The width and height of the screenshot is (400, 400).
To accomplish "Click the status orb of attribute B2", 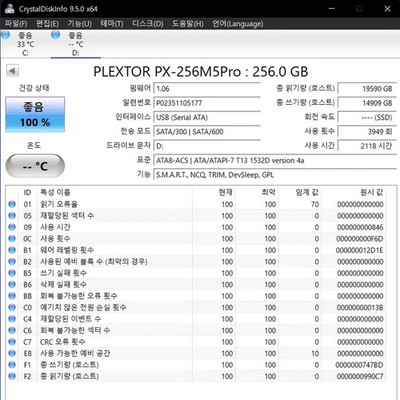I will (12, 261).
